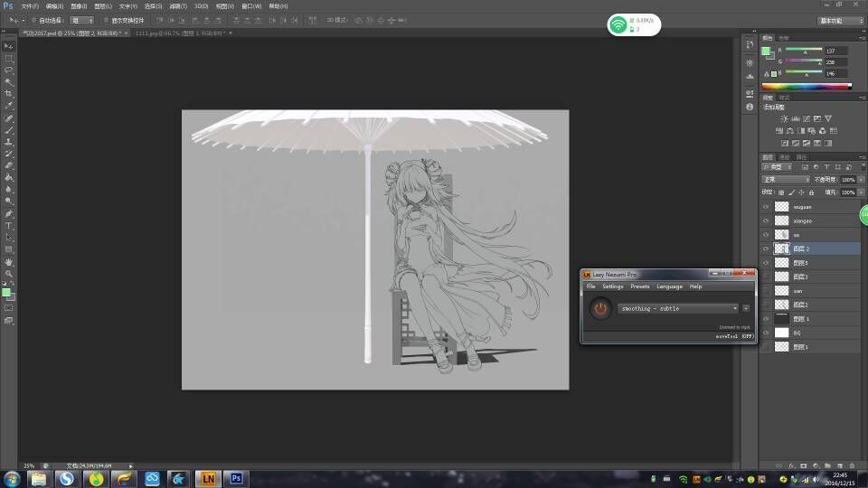Select the Brush tool

pyautogui.click(x=8, y=130)
